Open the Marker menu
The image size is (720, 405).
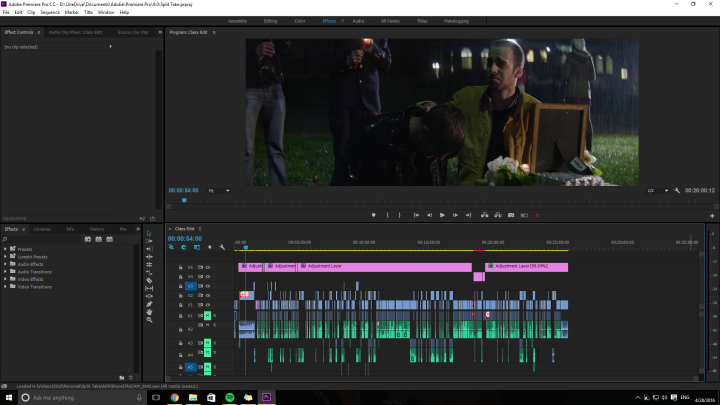click(x=72, y=12)
